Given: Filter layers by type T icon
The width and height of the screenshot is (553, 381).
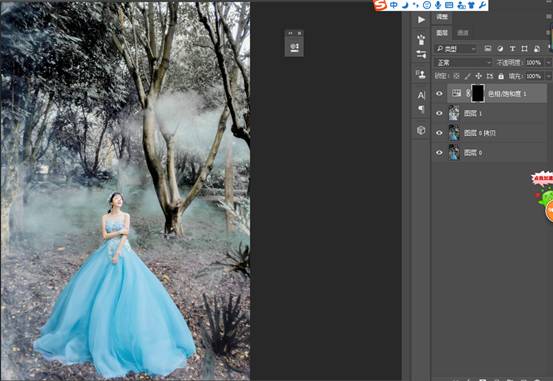Looking at the screenshot, I should (x=512, y=49).
